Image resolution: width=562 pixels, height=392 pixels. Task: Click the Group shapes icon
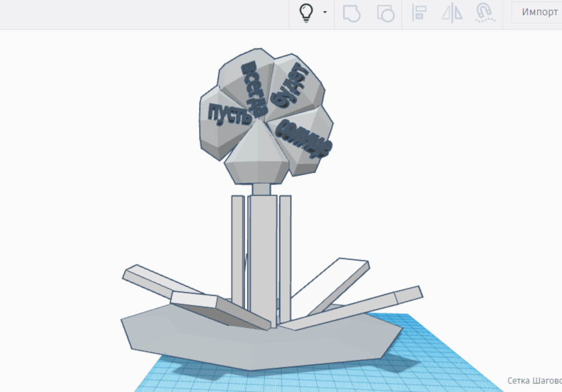click(351, 13)
